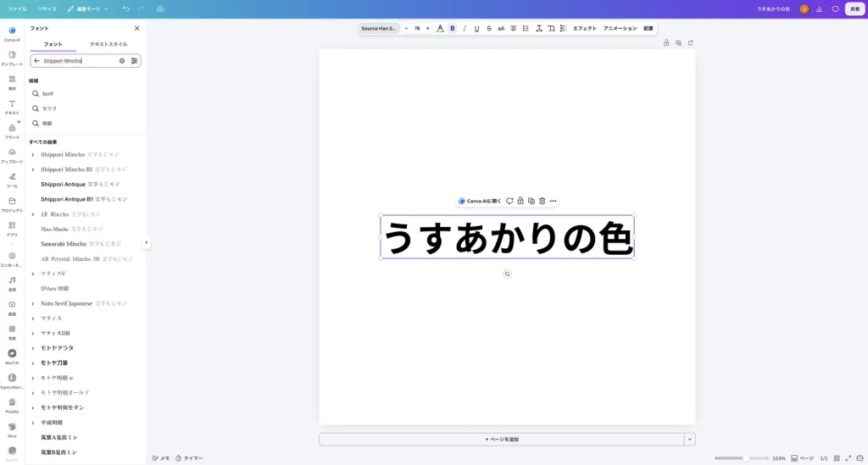The width and height of the screenshot is (868, 465).
Task: Open the transparency checkerboard control
Action: tap(563, 28)
